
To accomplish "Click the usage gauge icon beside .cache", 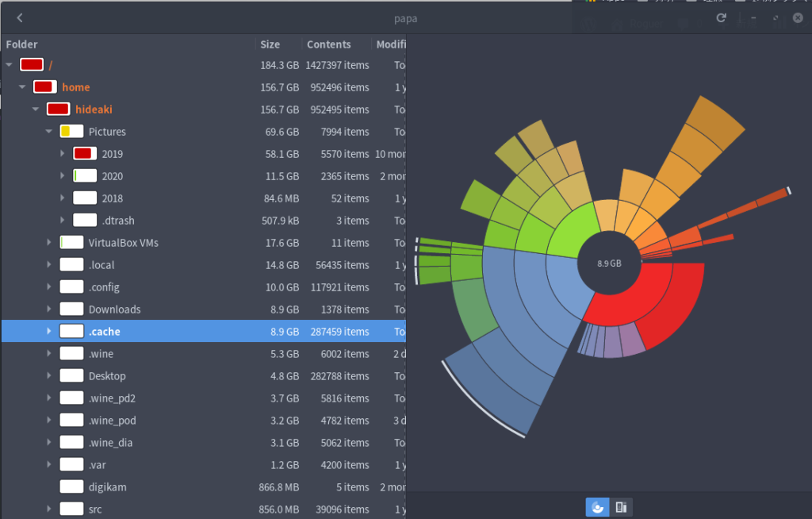I will pyautogui.click(x=71, y=331).
